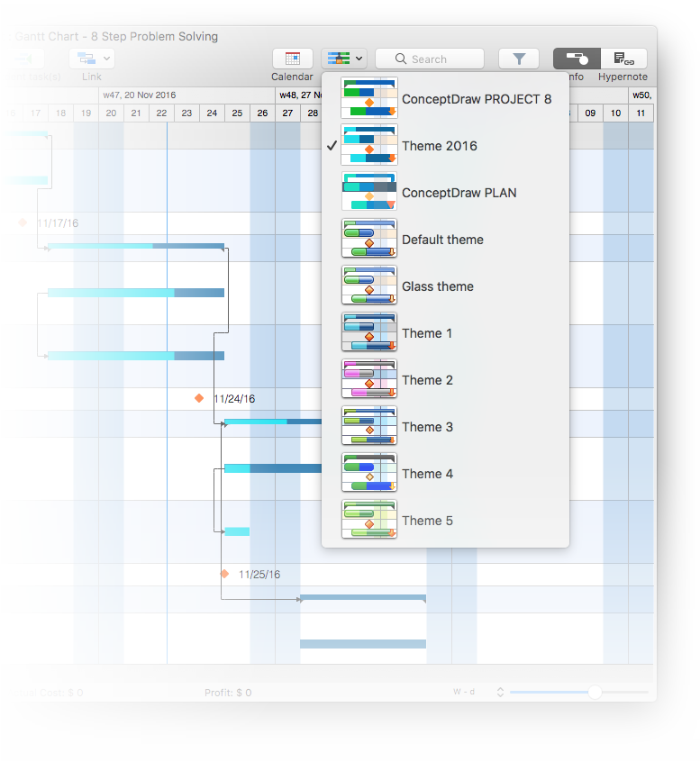
Task: Click the Theme 4 preview thumbnail
Action: [369, 472]
